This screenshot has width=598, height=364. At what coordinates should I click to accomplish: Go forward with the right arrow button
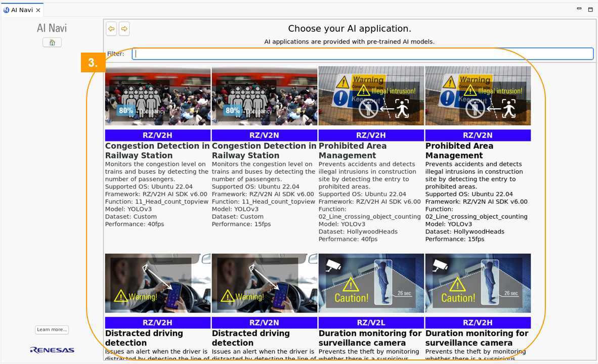click(x=124, y=29)
